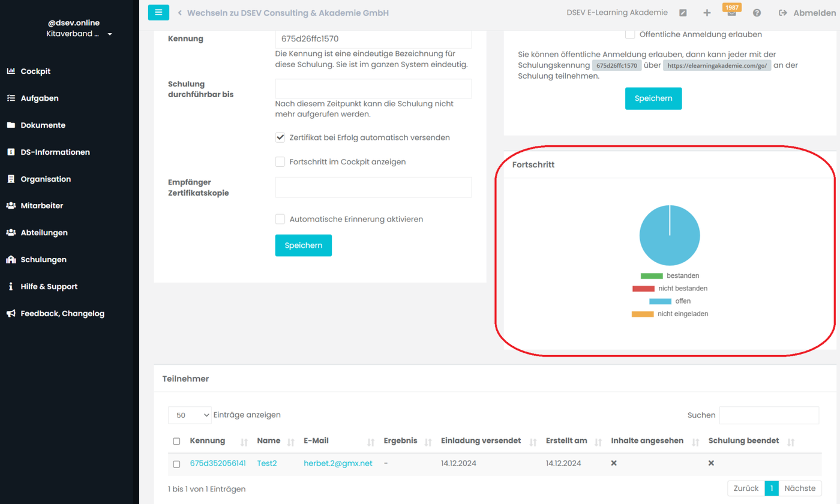Open the mail inbox with 1987 badge
840x504 pixels.
[x=731, y=13]
